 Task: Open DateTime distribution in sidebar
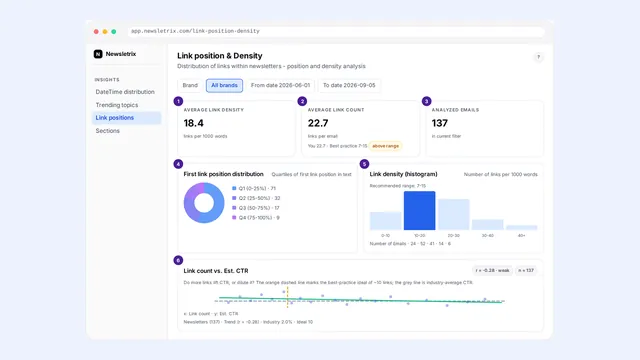point(125,92)
